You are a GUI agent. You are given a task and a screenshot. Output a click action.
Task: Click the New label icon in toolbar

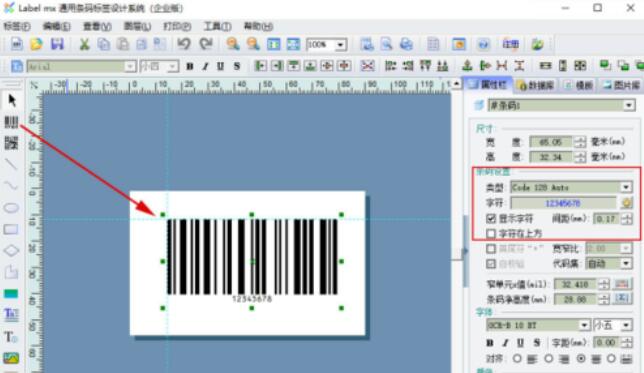(16, 44)
